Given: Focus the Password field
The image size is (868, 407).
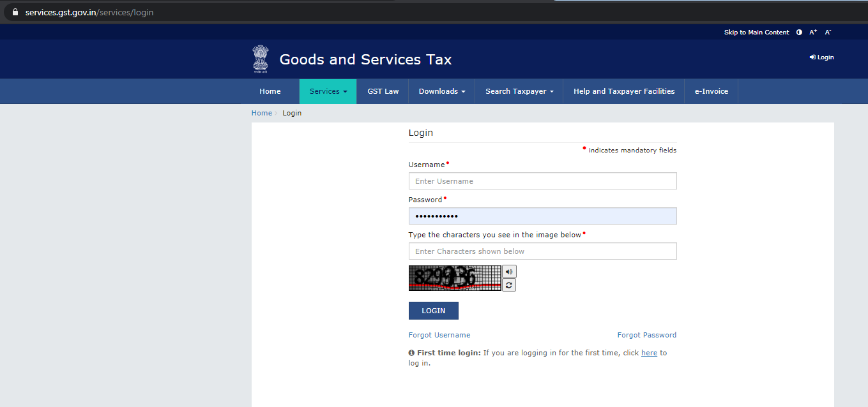Looking at the screenshot, I should (542, 216).
